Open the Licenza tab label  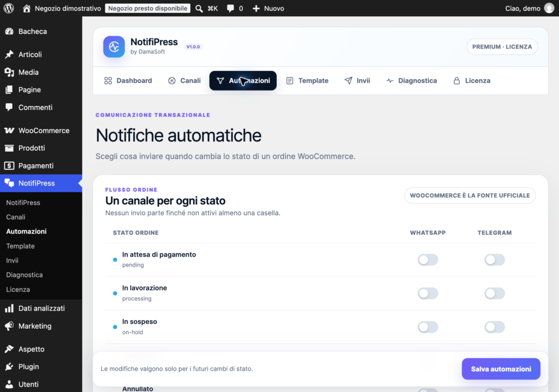478,81
